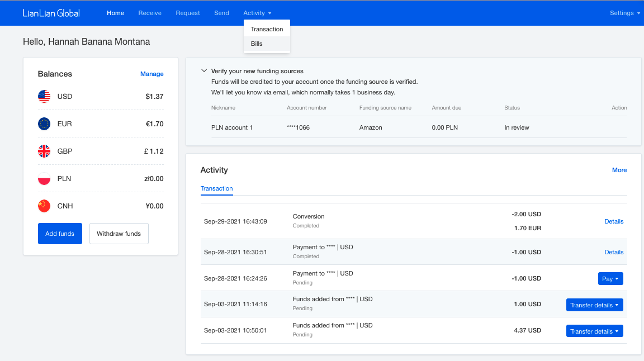This screenshot has width=644, height=361.
Task: Click the -2.00 USD amount
Action: pos(526,215)
